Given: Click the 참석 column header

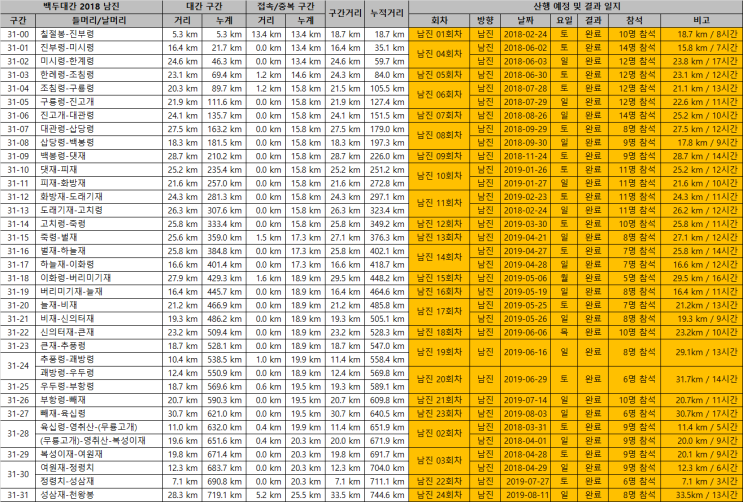Looking at the screenshot, I should coord(634,20).
